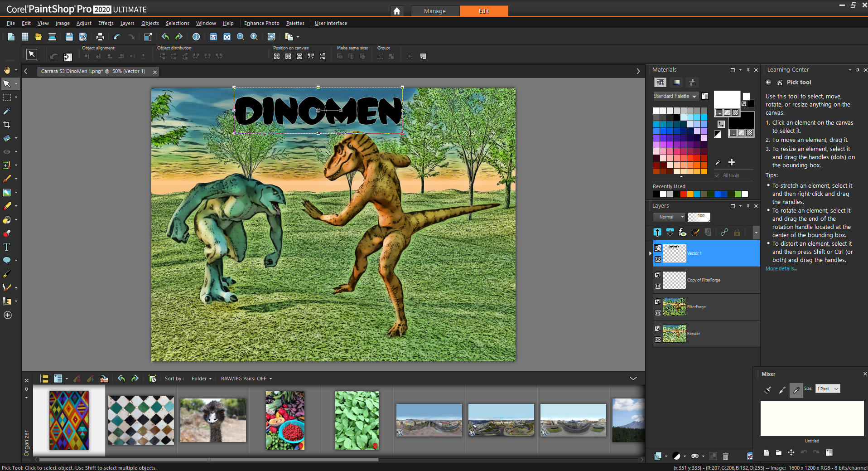This screenshot has width=868, height=471.
Task: Select the Text tool
Action: point(7,247)
